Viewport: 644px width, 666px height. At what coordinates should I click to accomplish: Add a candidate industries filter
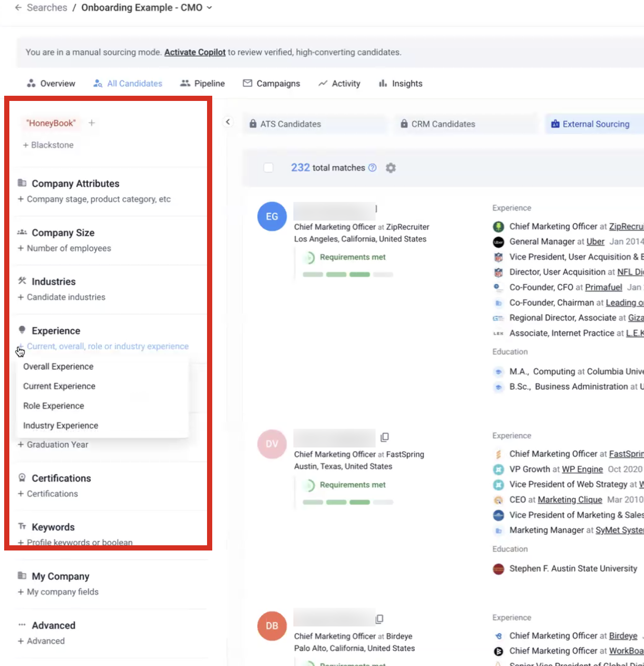(61, 297)
